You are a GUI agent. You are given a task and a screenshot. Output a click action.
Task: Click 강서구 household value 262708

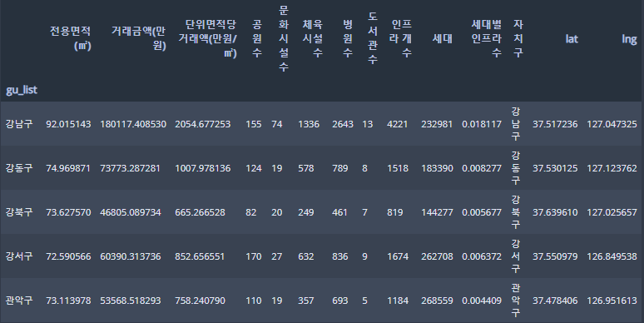click(437, 256)
